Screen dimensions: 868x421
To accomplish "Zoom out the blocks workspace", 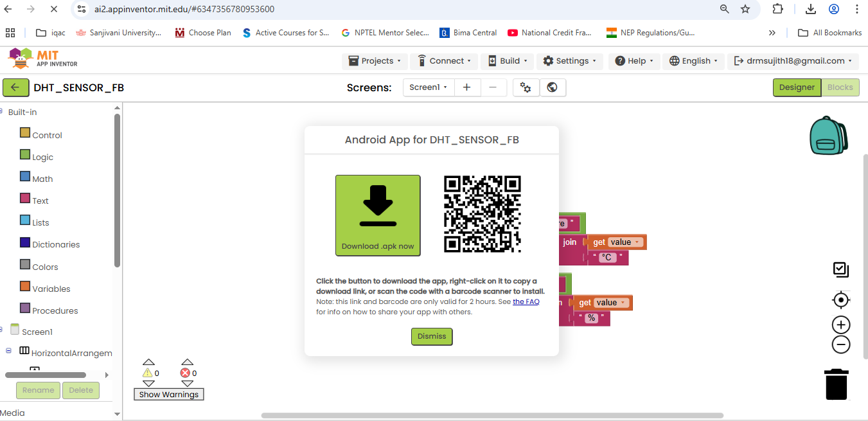I will point(841,345).
